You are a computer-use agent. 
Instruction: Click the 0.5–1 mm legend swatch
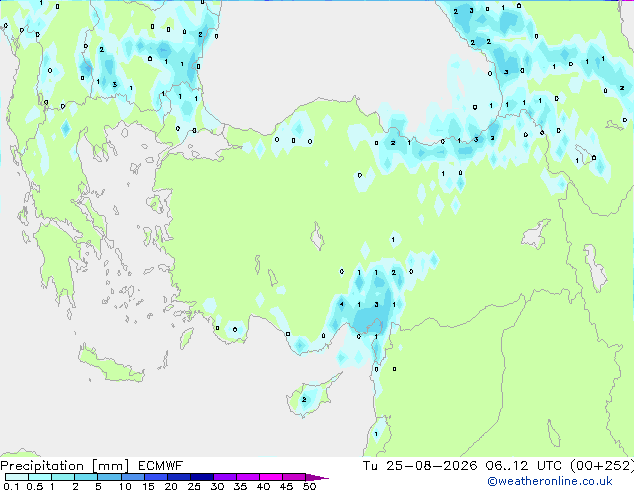[x=40, y=477]
